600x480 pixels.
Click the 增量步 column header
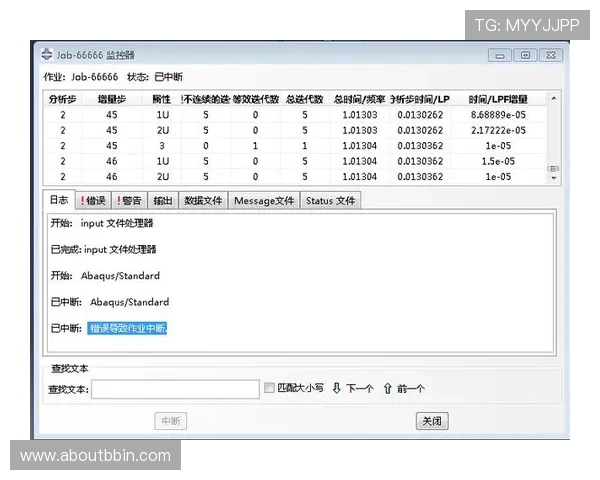coord(112,100)
